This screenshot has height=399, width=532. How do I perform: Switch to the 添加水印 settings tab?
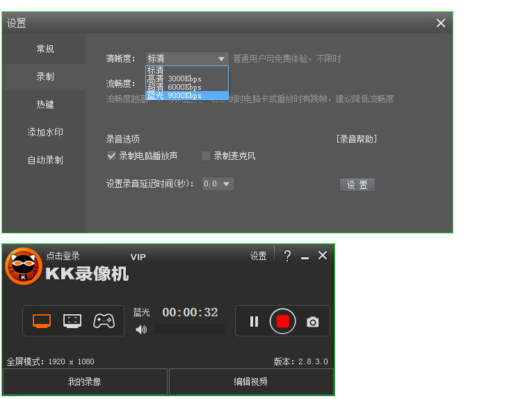(x=45, y=132)
